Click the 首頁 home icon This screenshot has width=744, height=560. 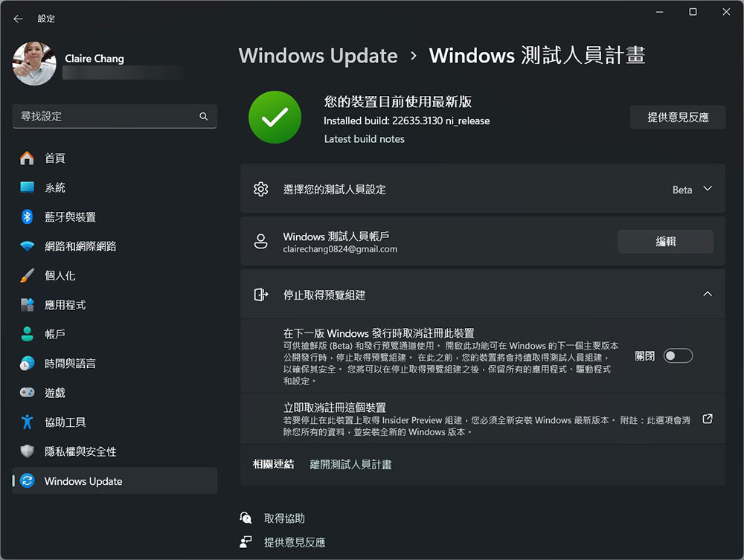[x=27, y=158]
